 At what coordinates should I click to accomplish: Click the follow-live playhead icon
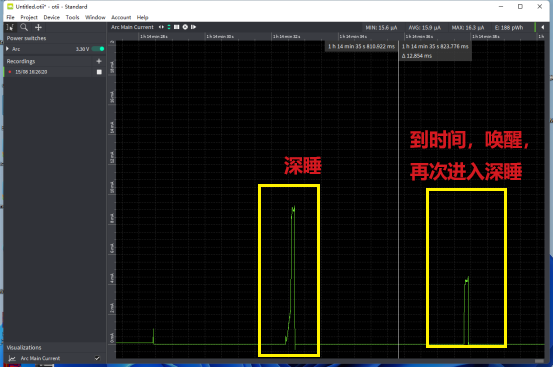pos(193,27)
